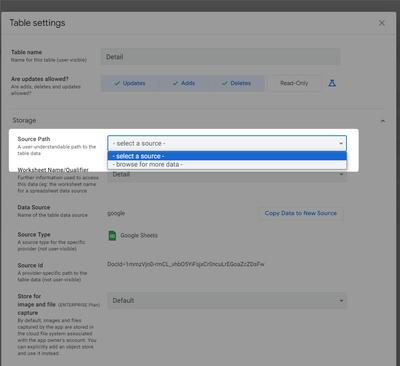Screen dimensions: 400x366
Task: Click the Storage section heading
Action: 24,121
